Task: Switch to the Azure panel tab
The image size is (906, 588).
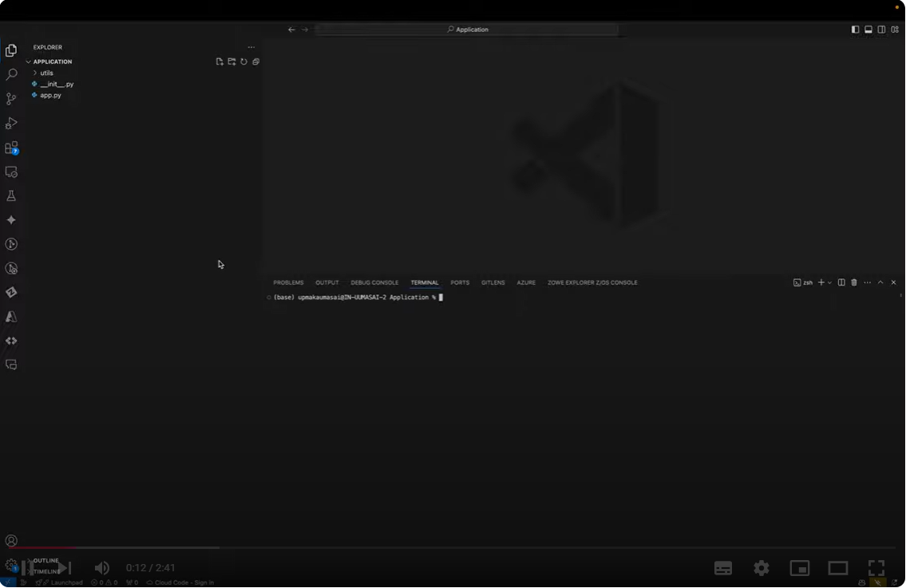Action: (526, 282)
